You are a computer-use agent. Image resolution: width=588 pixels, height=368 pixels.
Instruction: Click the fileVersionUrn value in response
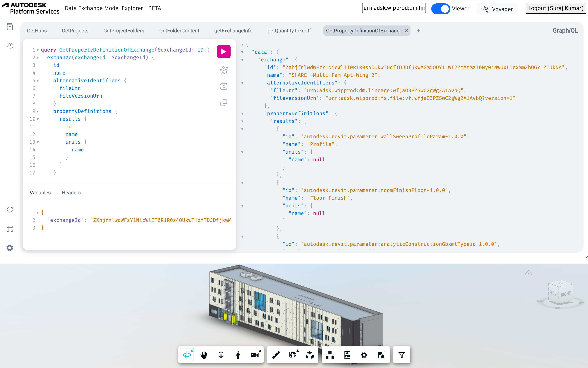click(420, 98)
